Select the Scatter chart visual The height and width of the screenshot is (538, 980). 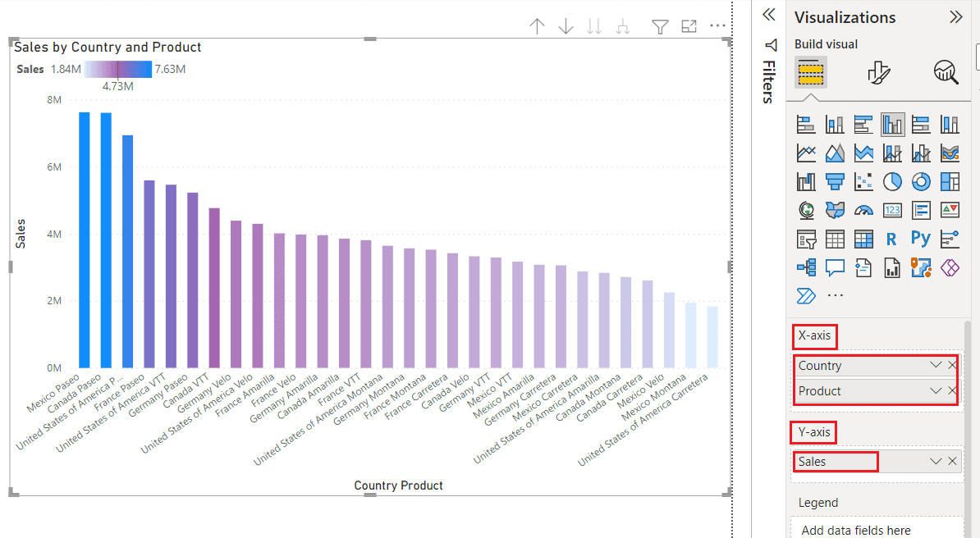[x=863, y=181]
